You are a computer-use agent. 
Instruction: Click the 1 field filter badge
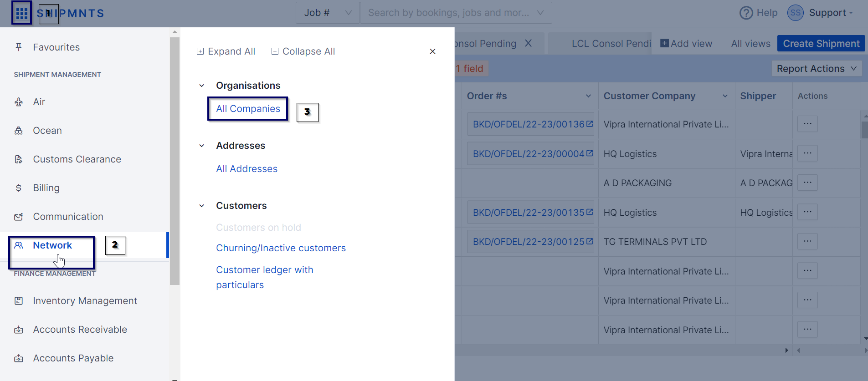pyautogui.click(x=471, y=68)
